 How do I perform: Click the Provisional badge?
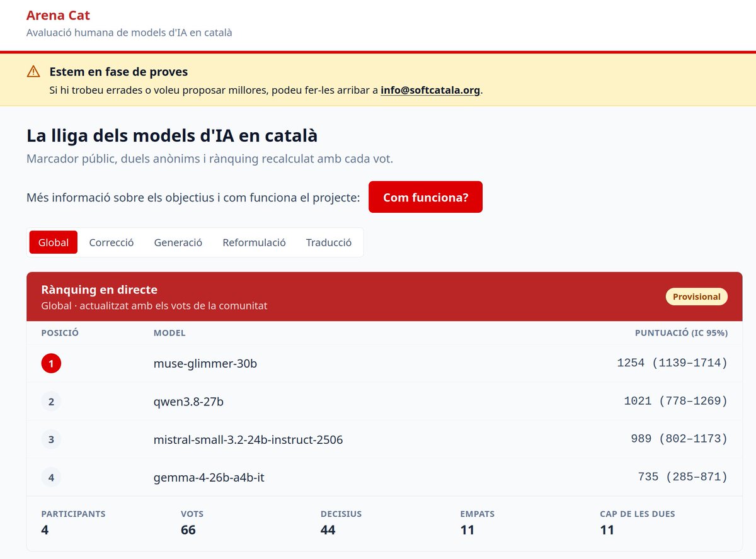click(697, 296)
